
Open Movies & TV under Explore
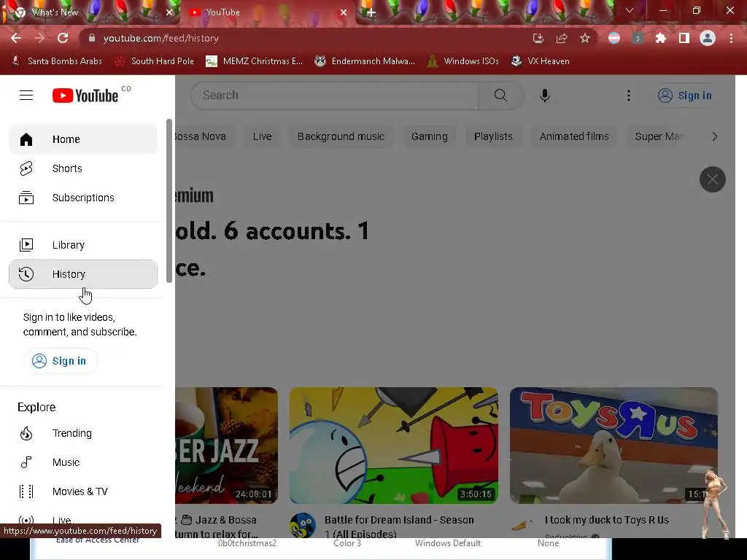(x=83, y=491)
